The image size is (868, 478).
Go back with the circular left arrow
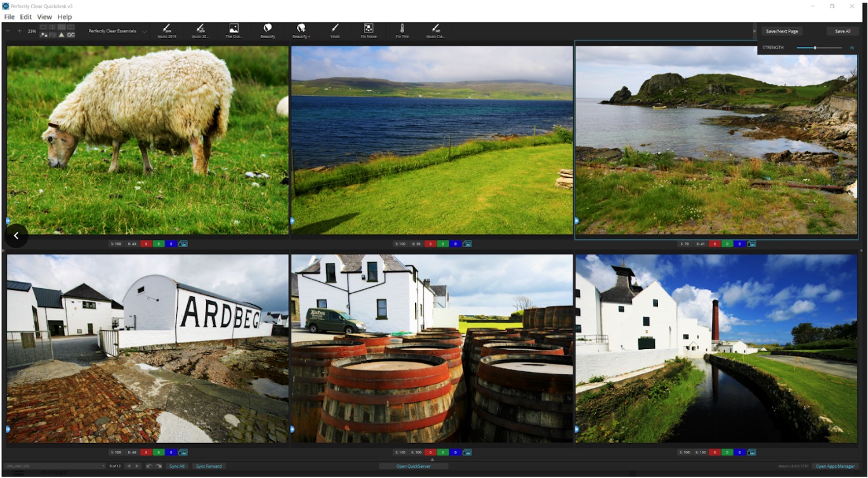[16, 236]
